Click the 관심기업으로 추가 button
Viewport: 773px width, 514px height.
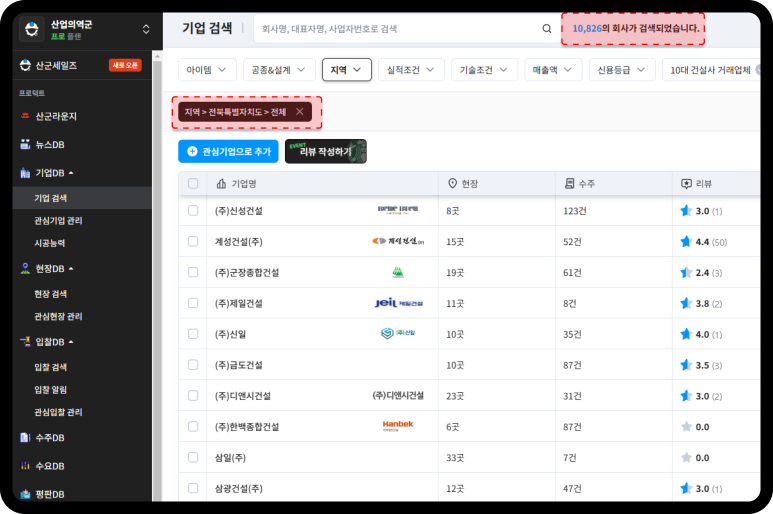pos(228,151)
